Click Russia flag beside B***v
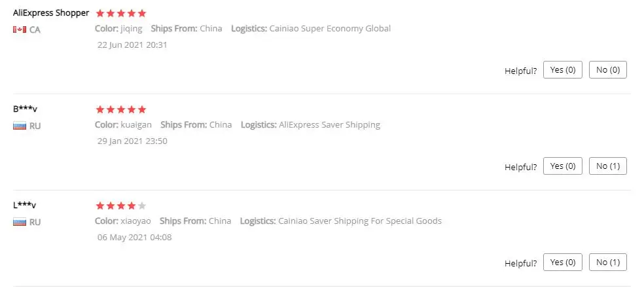 20,126
